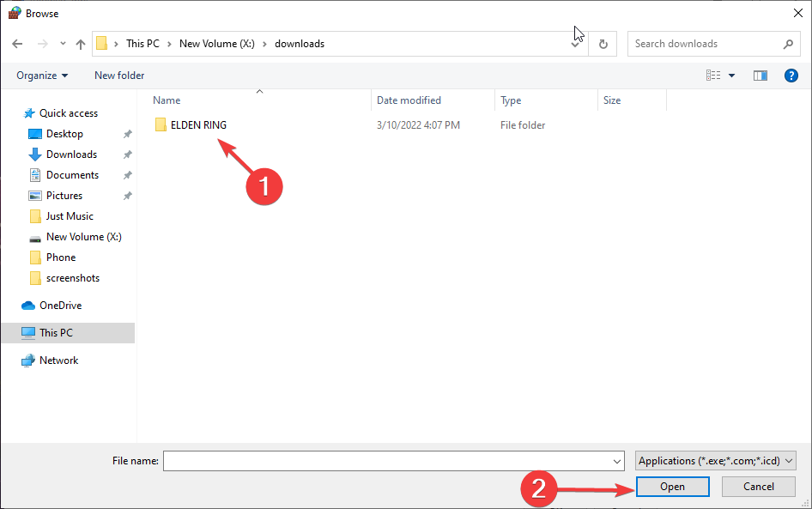Screen dimensions: 812x509
Task: Refresh the downloads folder view
Action: 603,44
